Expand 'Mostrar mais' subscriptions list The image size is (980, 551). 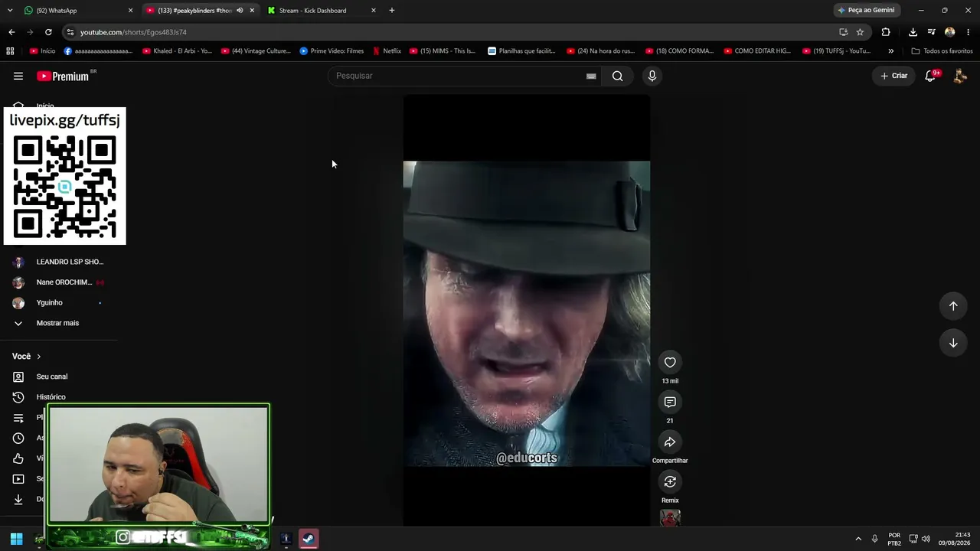pyautogui.click(x=58, y=323)
